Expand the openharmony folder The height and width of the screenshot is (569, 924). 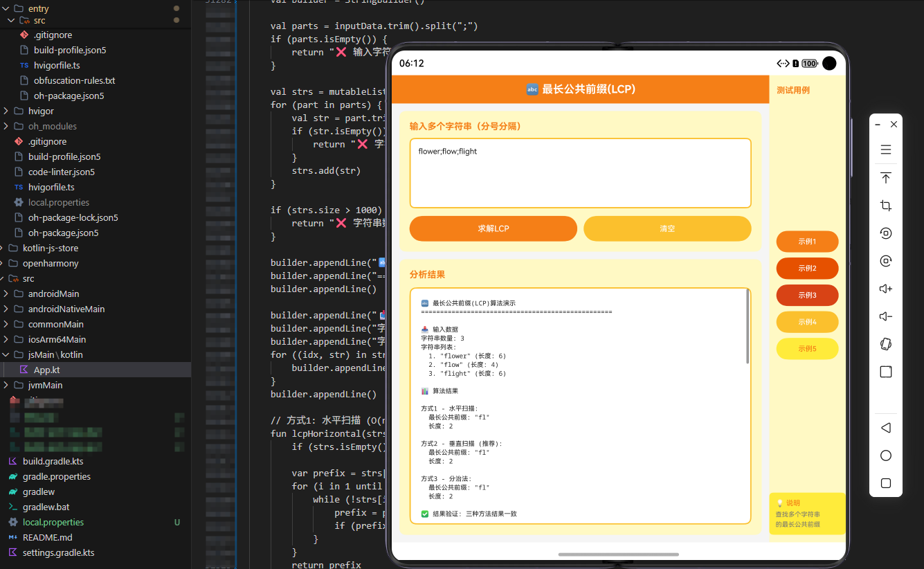(1, 263)
